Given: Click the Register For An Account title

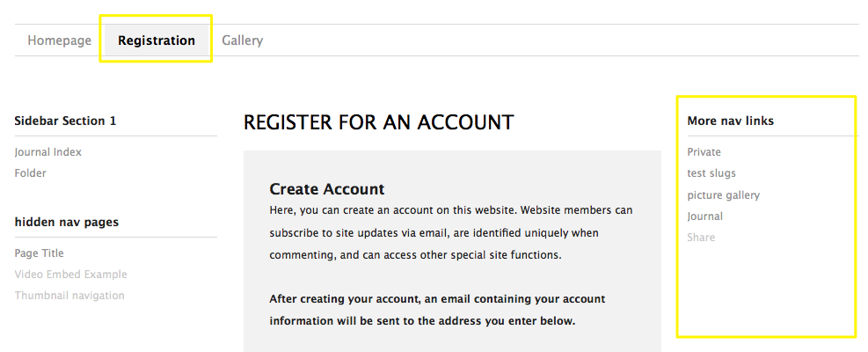Looking at the screenshot, I should tap(379, 123).
